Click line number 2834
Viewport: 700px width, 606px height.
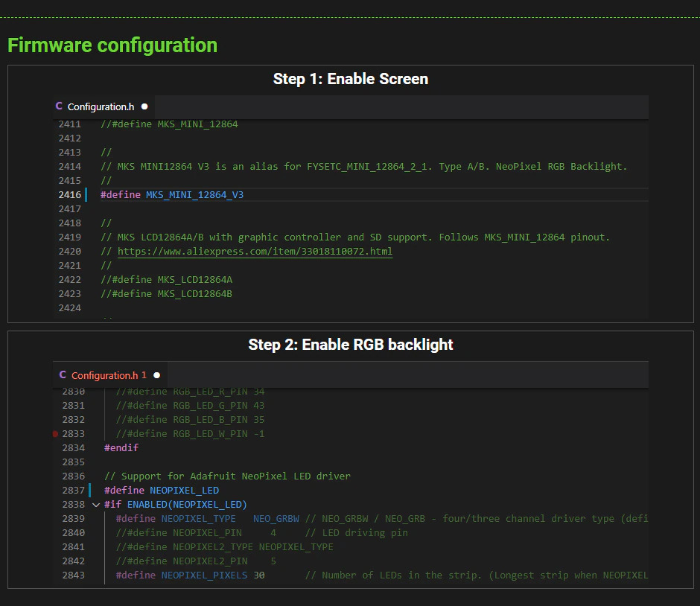coord(73,447)
